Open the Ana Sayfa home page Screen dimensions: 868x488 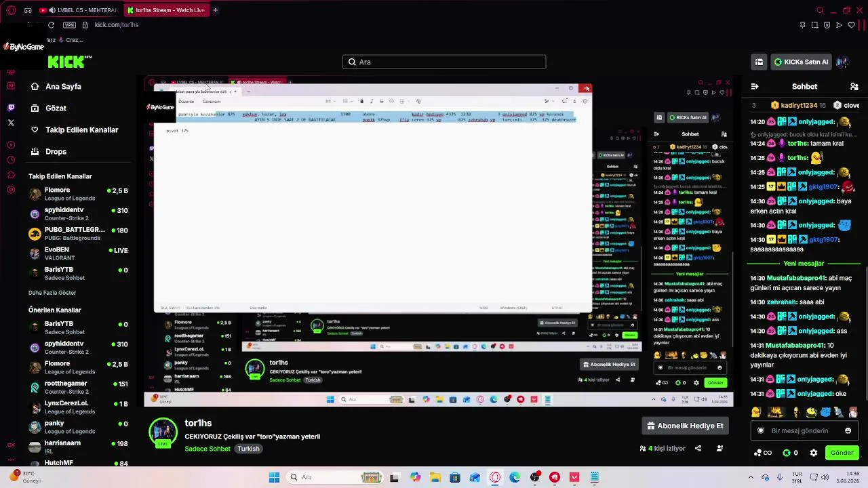pyautogui.click(x=56, y=87)
